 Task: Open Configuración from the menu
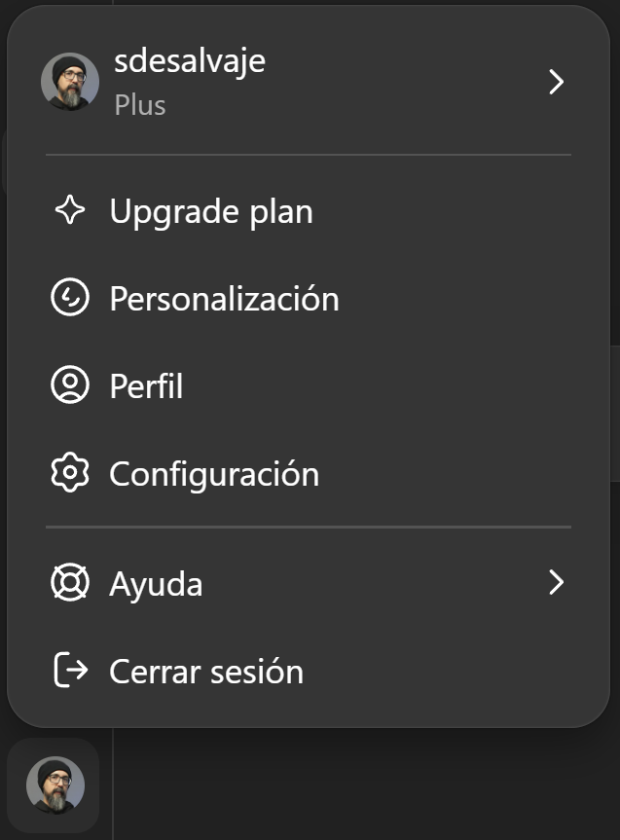coord(309,473)
